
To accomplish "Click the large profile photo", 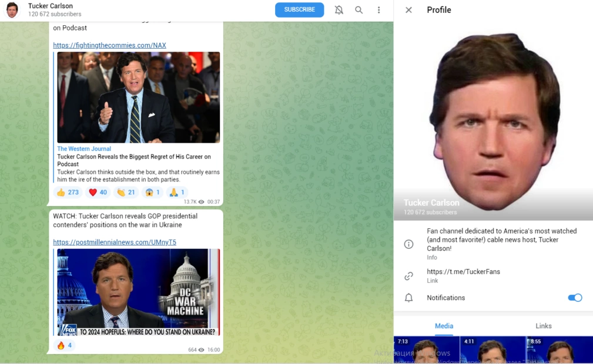I will point(493,121).
